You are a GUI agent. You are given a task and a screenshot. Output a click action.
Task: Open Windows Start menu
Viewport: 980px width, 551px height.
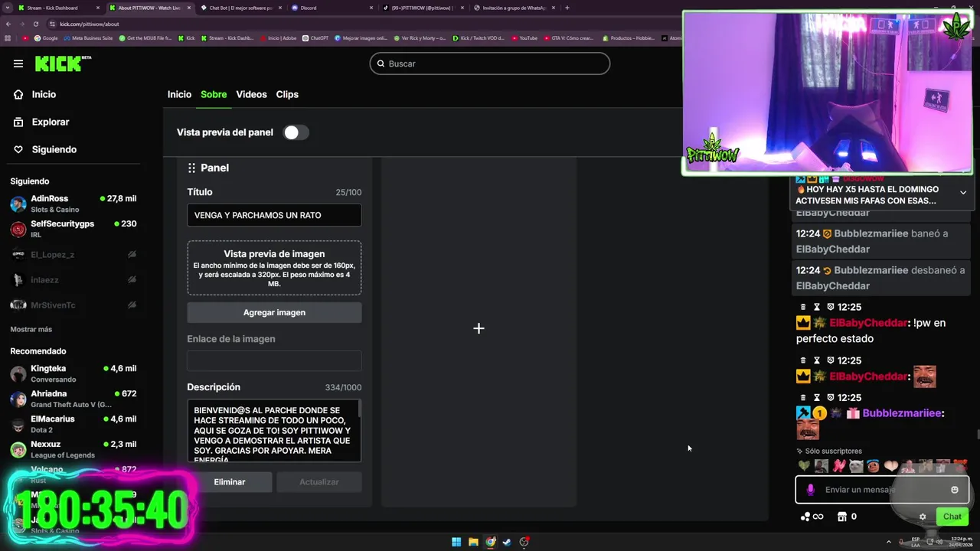click(x=456, y=542)
